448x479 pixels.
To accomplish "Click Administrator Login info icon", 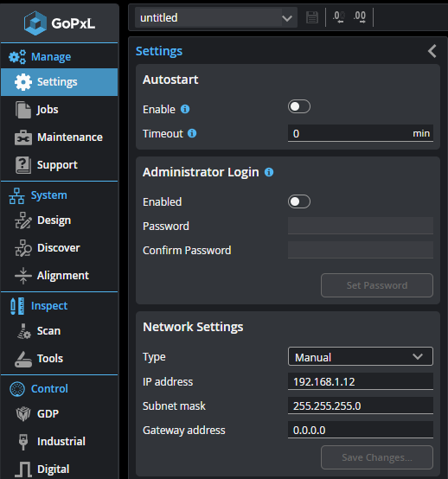I will pos(269,172).
